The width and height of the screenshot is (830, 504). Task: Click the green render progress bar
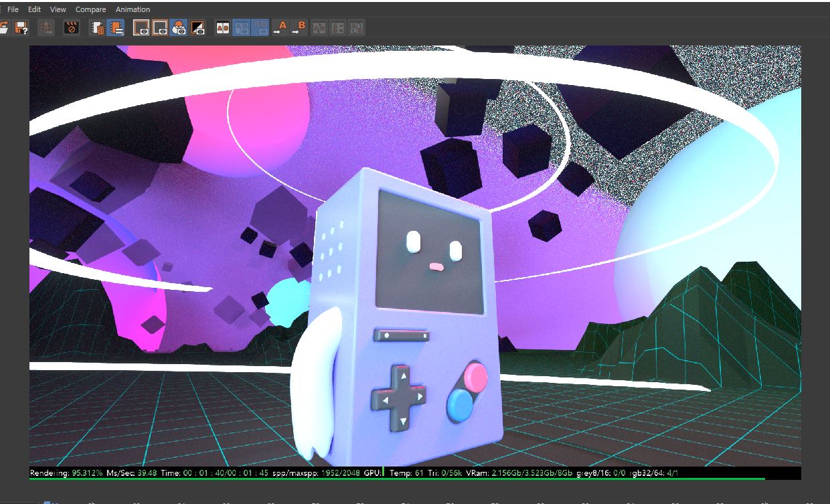(397, 479)
